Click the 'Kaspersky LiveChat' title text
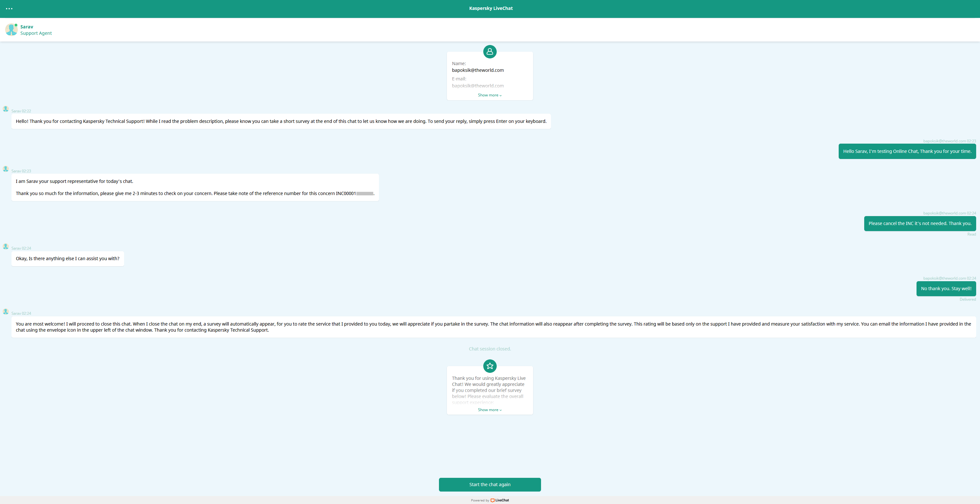 click(x=490, y=8)
